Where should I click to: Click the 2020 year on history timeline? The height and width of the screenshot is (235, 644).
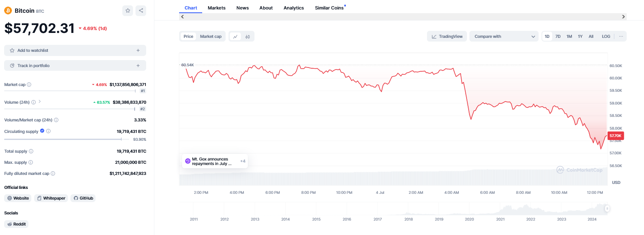click(469, 219)
